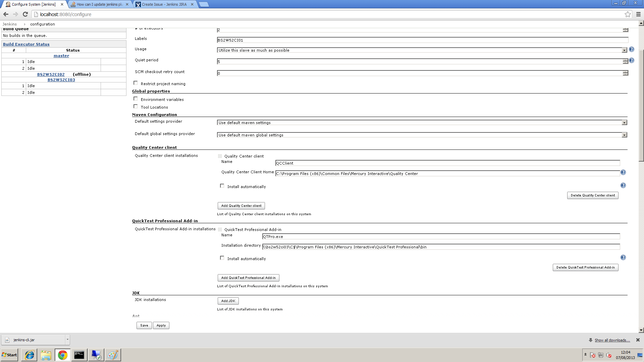The height and width of the screenshot is (362, 644).
Task: Click the Add JDK button
Action: click(228, 301)
